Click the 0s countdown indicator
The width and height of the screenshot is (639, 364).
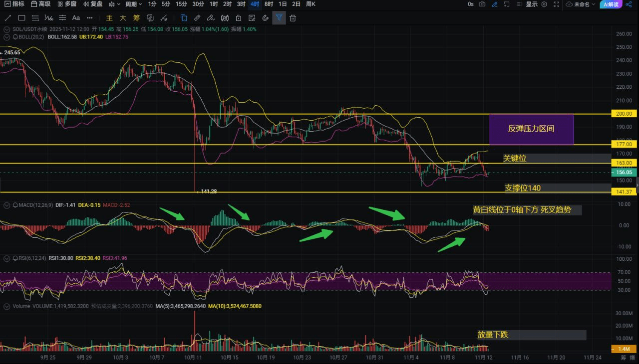tap(471, 4)
